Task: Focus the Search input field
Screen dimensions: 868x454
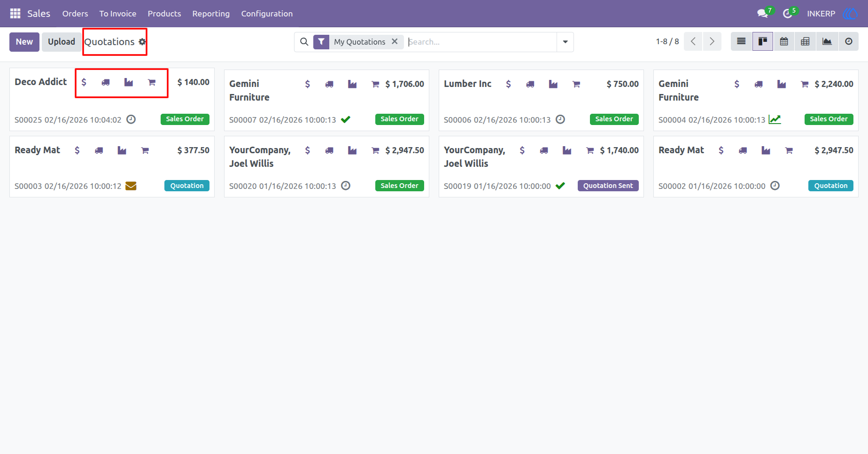Action: point(481,42)
